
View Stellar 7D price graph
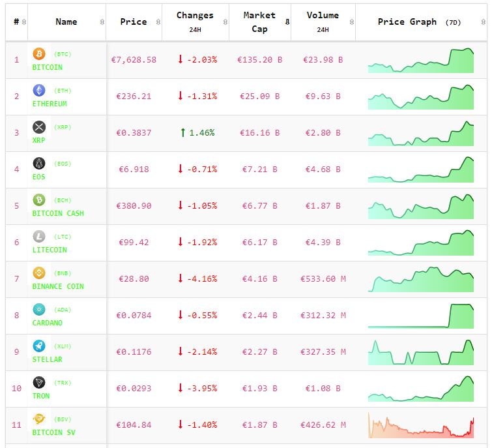421,352
